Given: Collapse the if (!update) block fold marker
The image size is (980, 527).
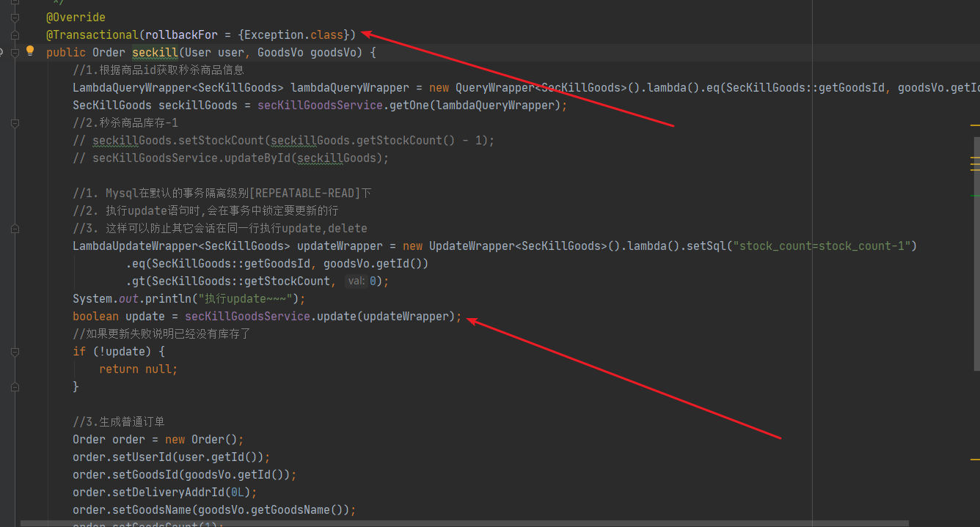Looking at the screenshot, I should click(x=15, y=352).
